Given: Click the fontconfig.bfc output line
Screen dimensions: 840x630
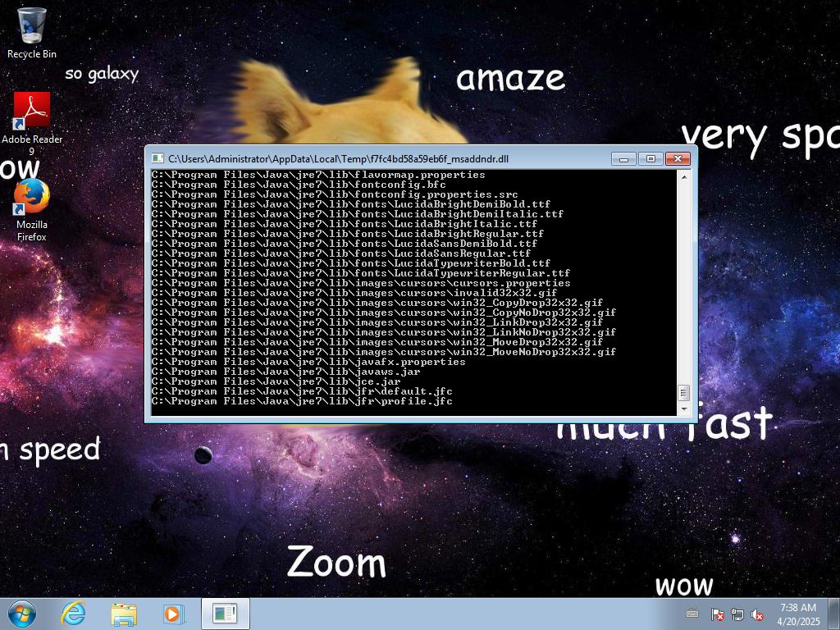Looking at the screenshot, I should 299,185.
